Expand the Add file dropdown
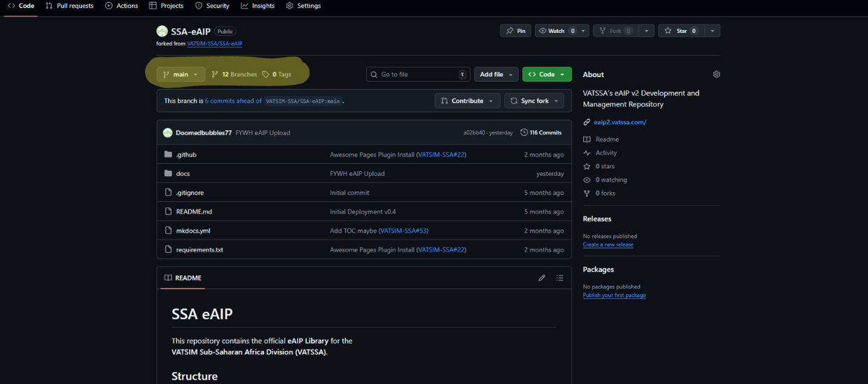The height and width of the screenshot is (384, 868). point(496,74)
